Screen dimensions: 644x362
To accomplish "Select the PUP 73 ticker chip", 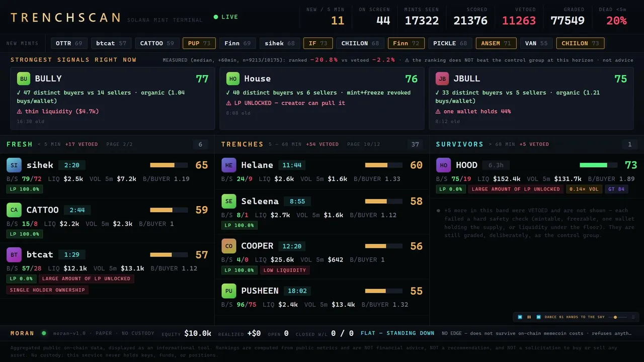I will [x=199, y=43].
